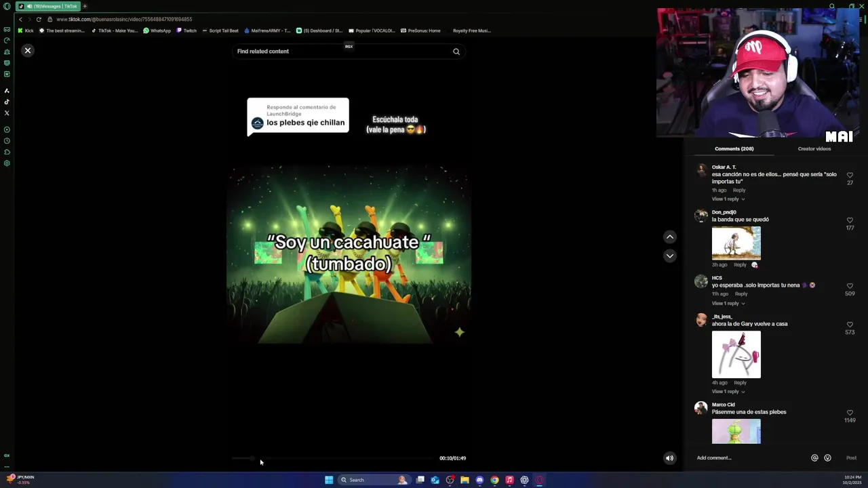868x488 pixels.
Task: Like HCS's comment
Action: 850,286
